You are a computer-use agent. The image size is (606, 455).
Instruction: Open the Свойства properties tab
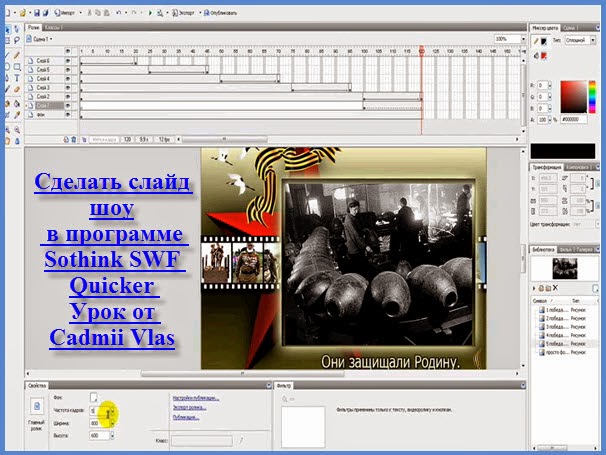[37, 385]
